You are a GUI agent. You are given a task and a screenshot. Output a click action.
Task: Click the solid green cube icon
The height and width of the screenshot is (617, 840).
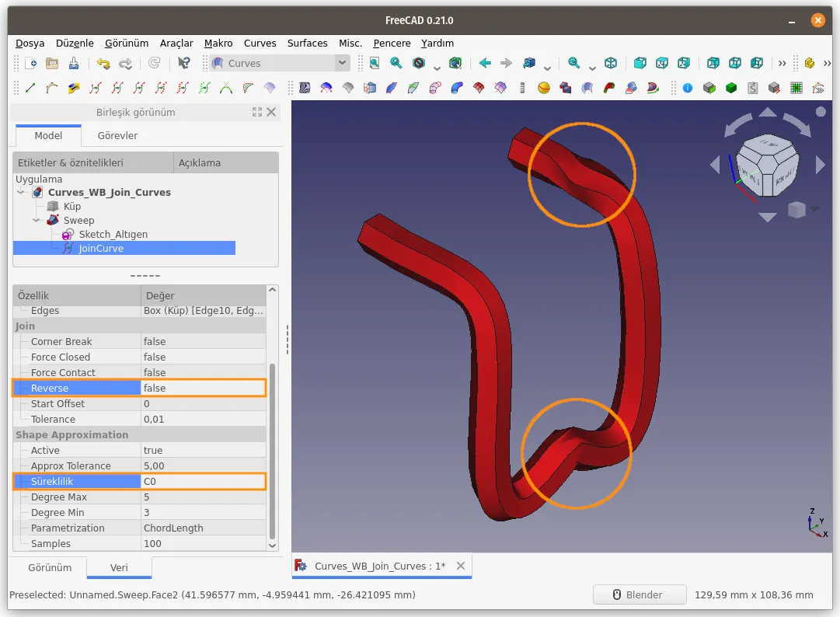[x=731, y=88]
